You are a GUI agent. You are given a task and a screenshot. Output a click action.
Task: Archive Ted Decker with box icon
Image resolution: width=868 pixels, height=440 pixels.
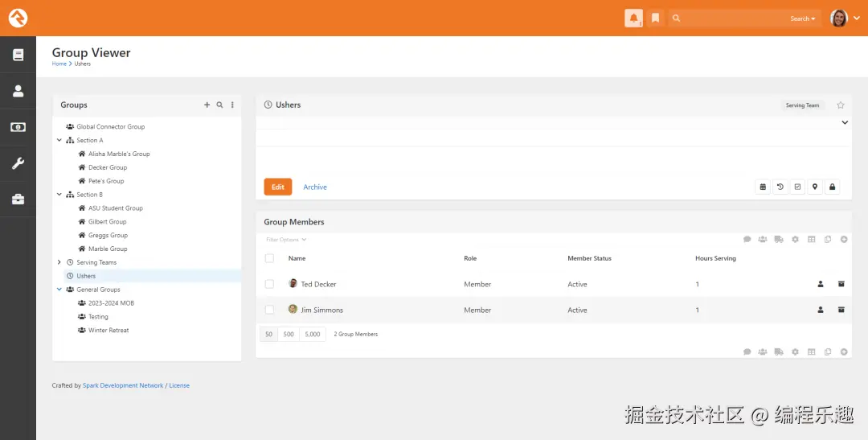[841, 284]
